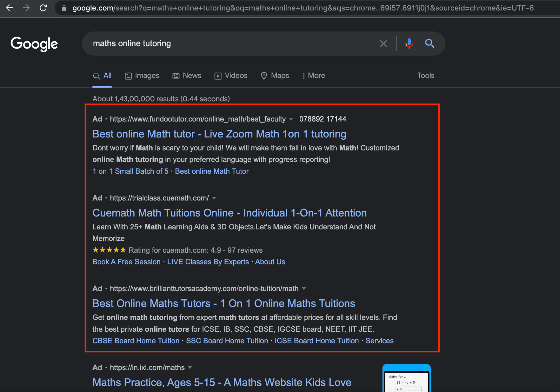Screen dimensions: 560x392
Task: Open Maths Practice, Ages 5-15 link
Action: (x=222, y=382)
